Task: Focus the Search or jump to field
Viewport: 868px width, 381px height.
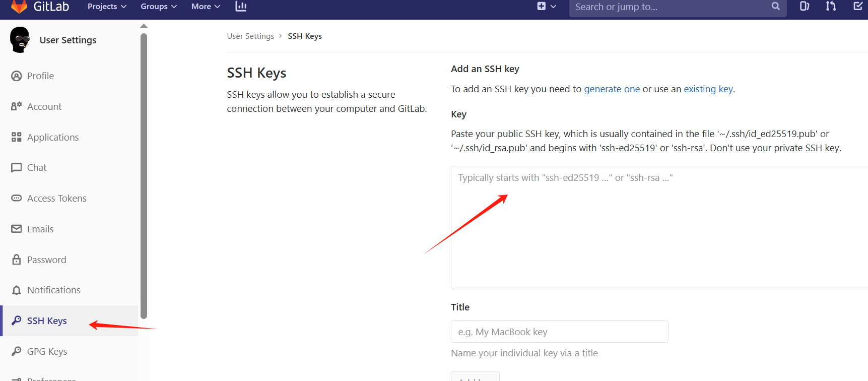Action: (x=678, y=7)
